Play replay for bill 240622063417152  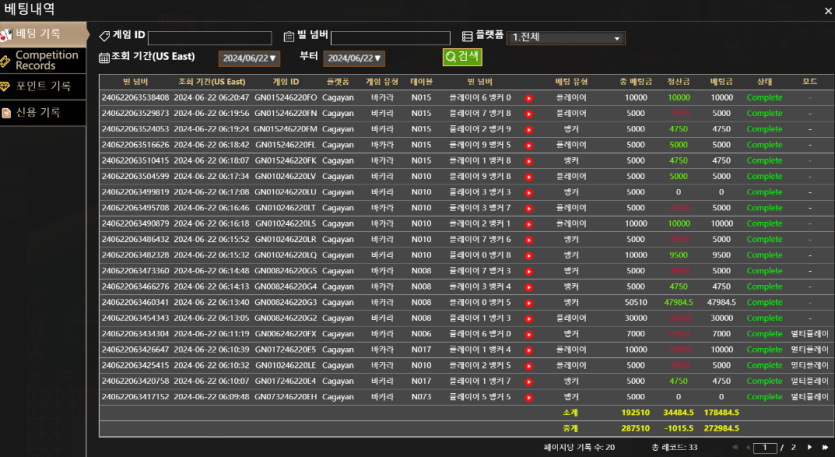[529, 397]
